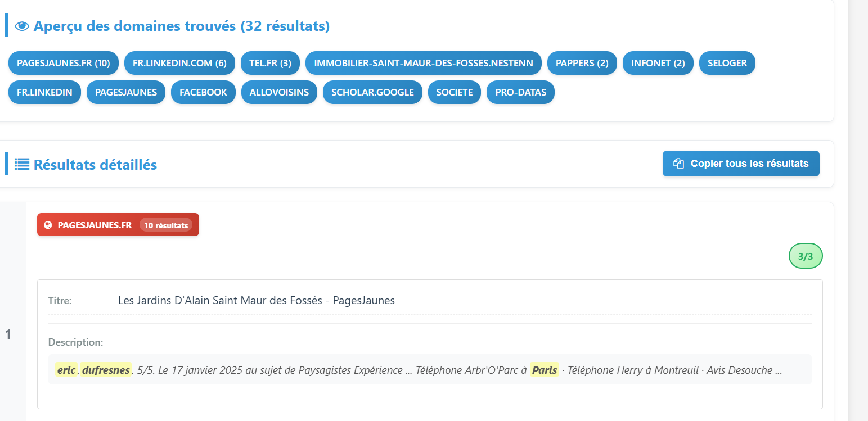868x421 pixels.
Task: Click the eye icon beside Aperçu heading
Action: click(22, 26)
